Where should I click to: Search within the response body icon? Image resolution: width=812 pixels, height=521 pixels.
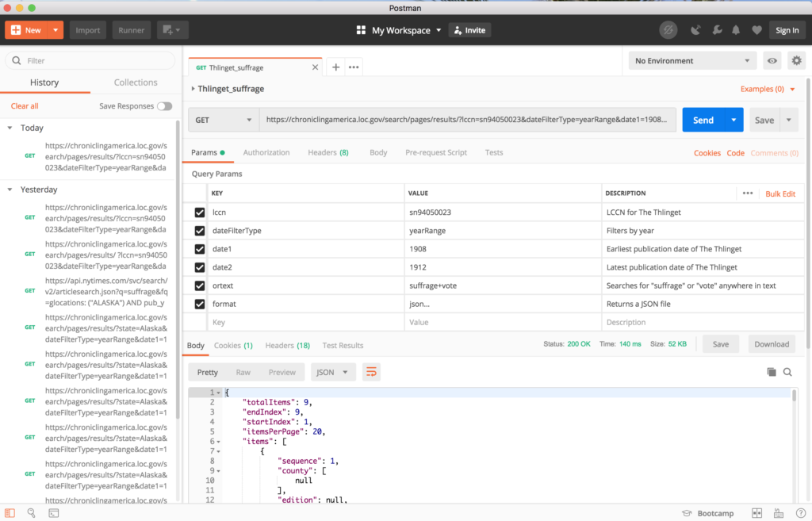click(x=787, y=372)
